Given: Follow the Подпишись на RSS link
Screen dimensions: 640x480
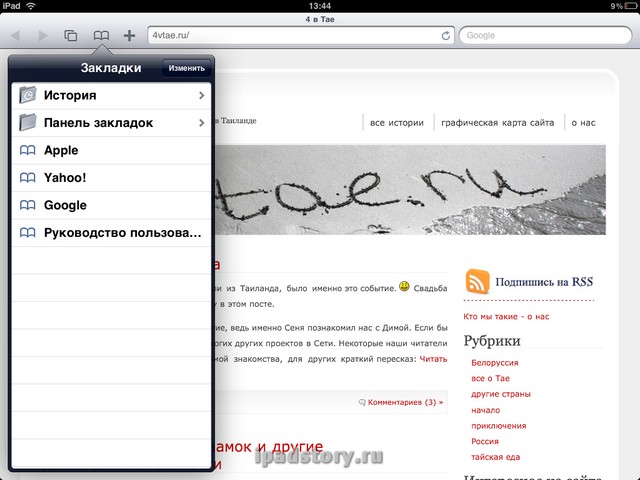Looking at the screenshot, I should [544, 282].
